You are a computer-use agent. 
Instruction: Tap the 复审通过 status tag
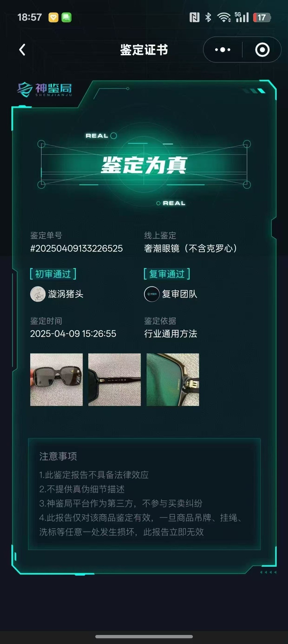[x=167, y=274]
